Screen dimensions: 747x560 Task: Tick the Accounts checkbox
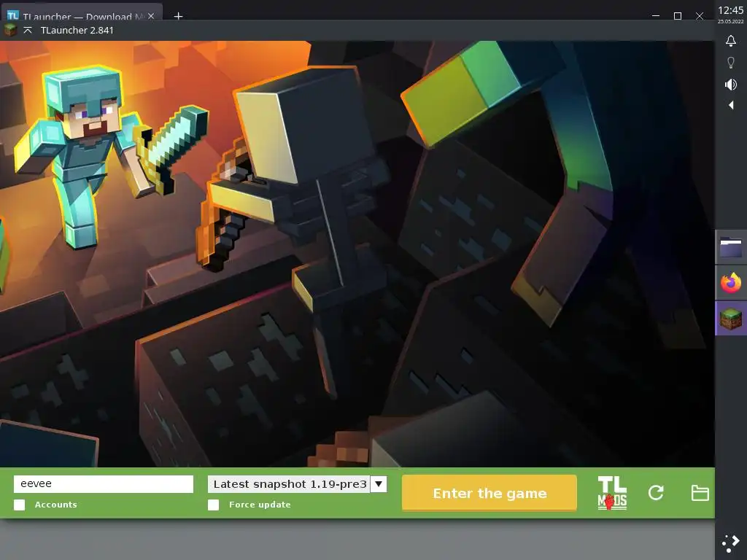[x=20, y=505]
